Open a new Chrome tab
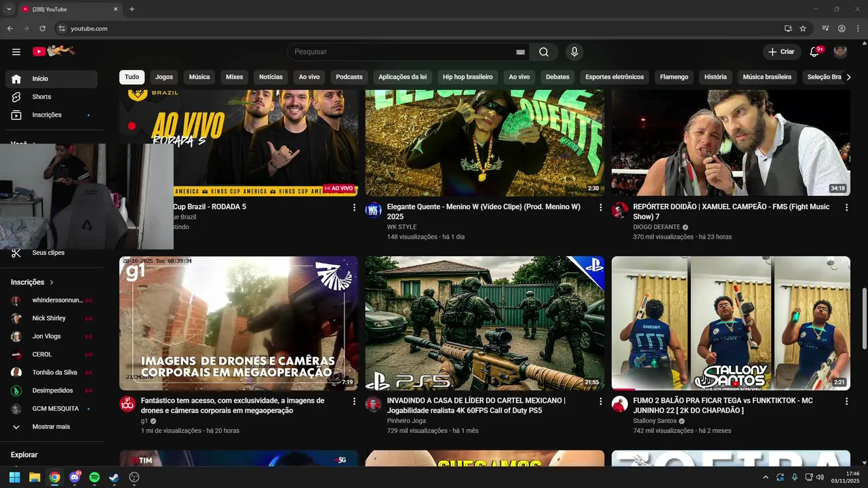 pos(132,9)
